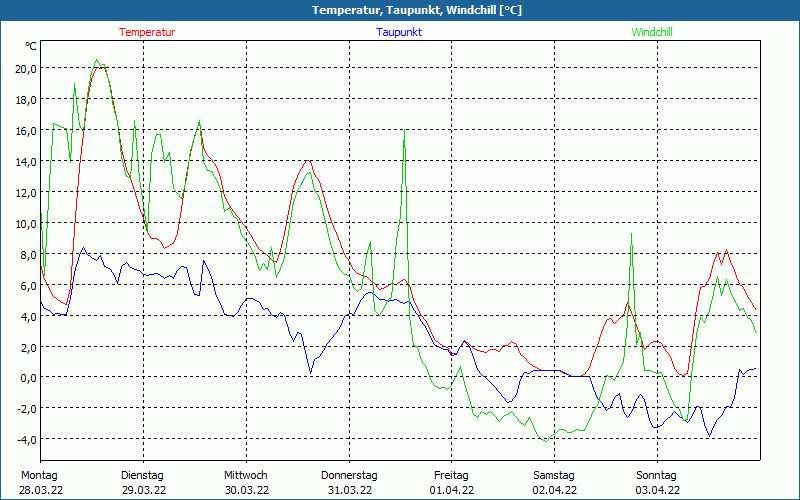
Task: Select the Dienstag 29.03.22 date label
Action: tap(142, 482)
